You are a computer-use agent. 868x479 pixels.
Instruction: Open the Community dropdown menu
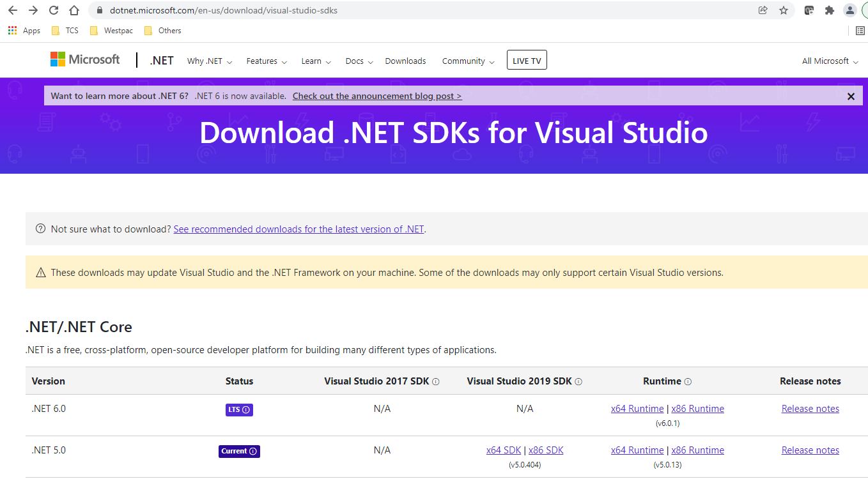click(468, 61)
